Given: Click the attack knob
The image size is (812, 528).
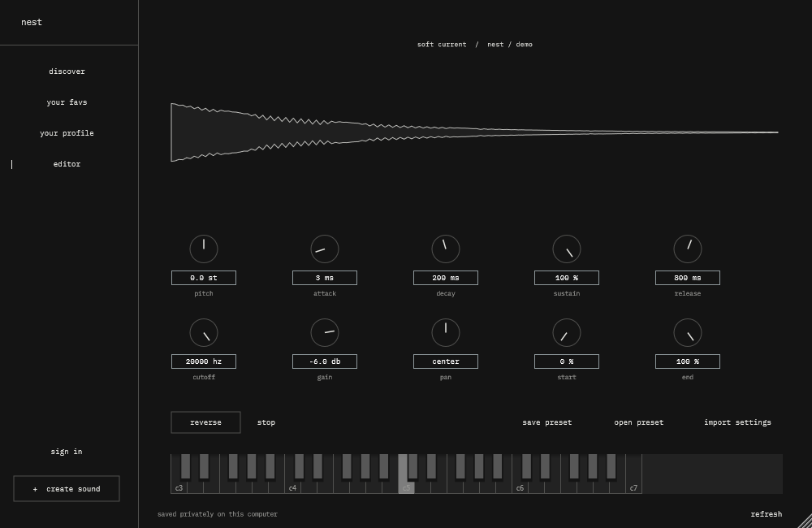Looking at the screenshot, I should [325, 249].
